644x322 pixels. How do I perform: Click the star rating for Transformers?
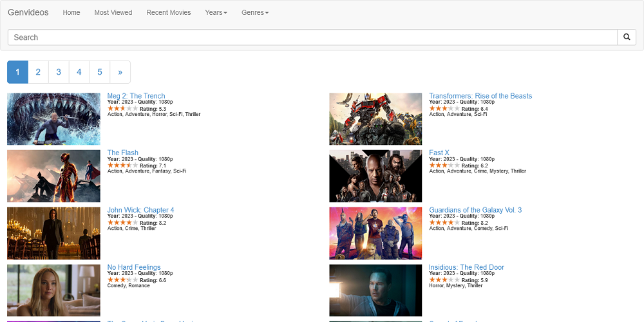(x=444, y=108)
